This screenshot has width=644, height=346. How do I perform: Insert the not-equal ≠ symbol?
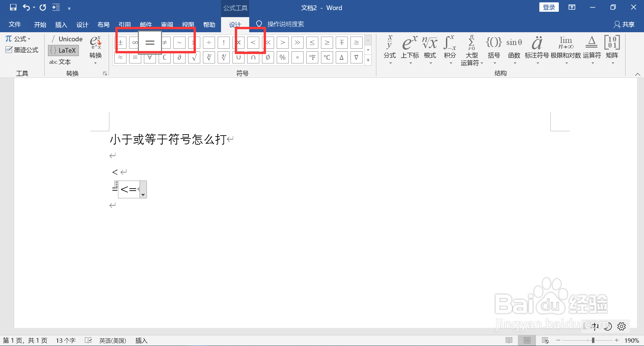tap(165, 43)
